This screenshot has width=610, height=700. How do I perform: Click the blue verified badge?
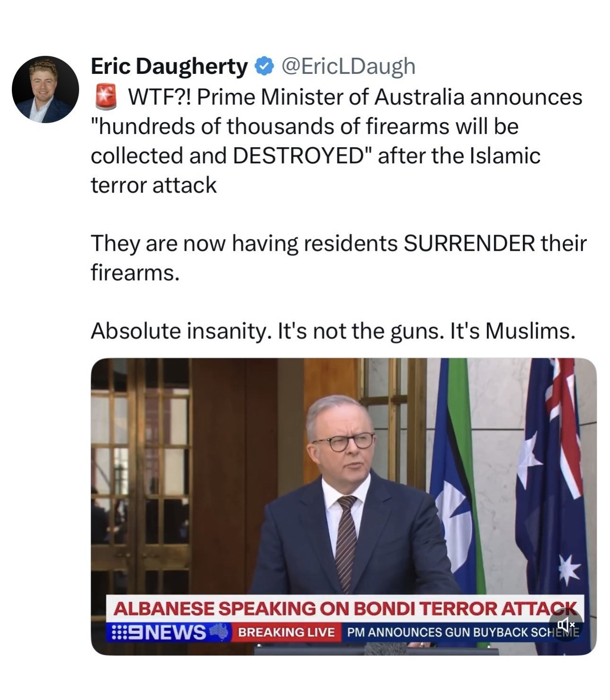point(264,66)
